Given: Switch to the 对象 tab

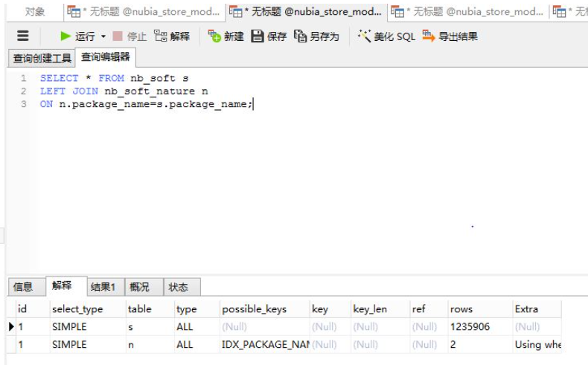Looking at the screenshot, I should [35, 12].
